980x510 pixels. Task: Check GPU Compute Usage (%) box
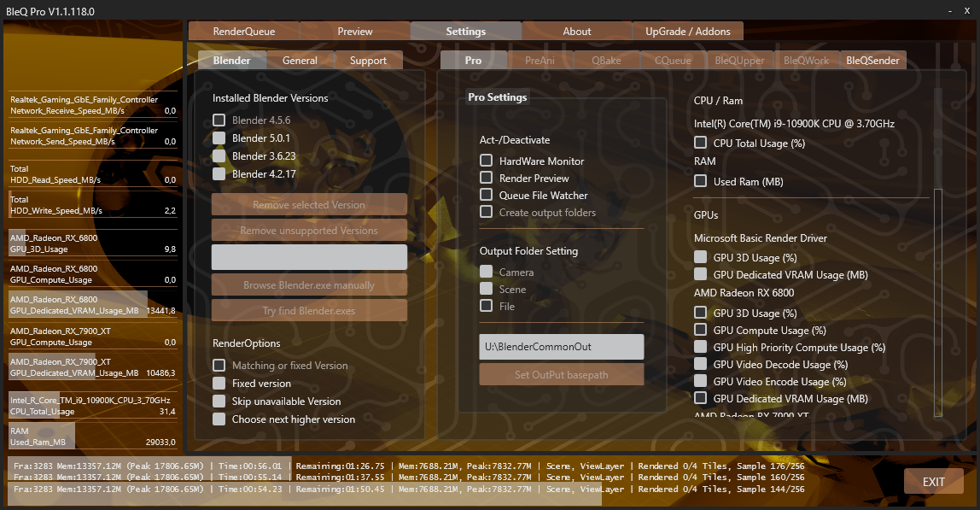click(701, 330)
